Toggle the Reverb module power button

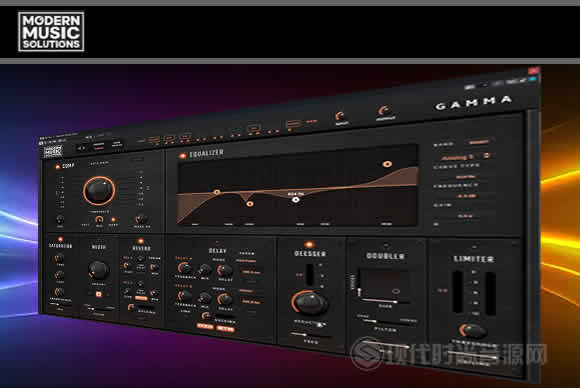(141, 241)
